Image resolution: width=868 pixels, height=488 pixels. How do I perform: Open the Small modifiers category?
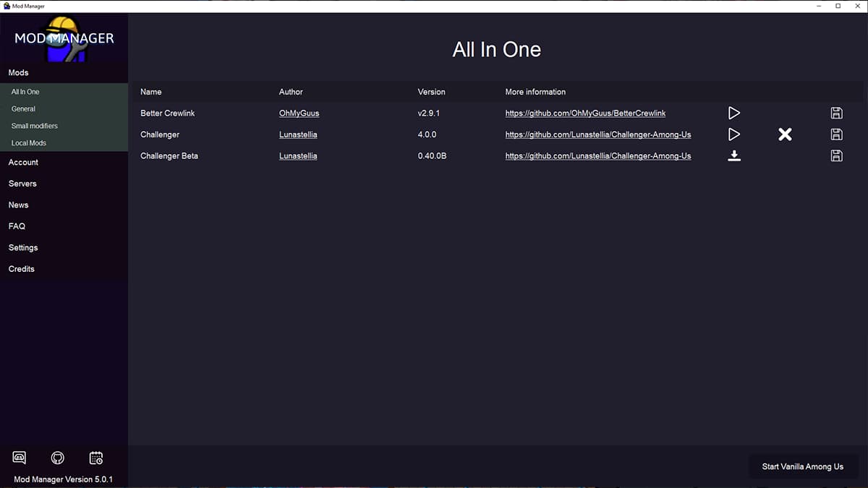point(35,126)
